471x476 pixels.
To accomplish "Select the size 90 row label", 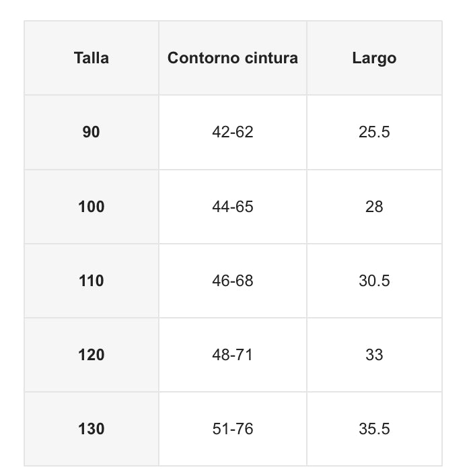I will tap(92, 132).
